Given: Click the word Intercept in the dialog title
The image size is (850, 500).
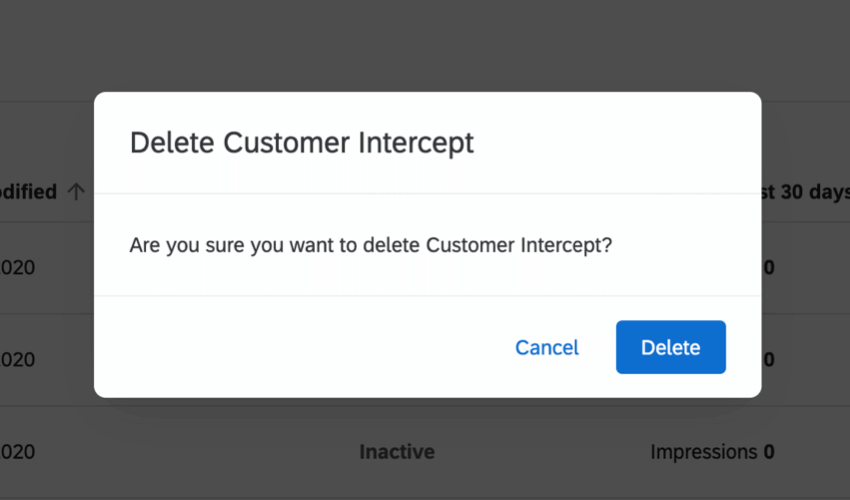Looking at the screenshot, I should (x=416, y=143).
